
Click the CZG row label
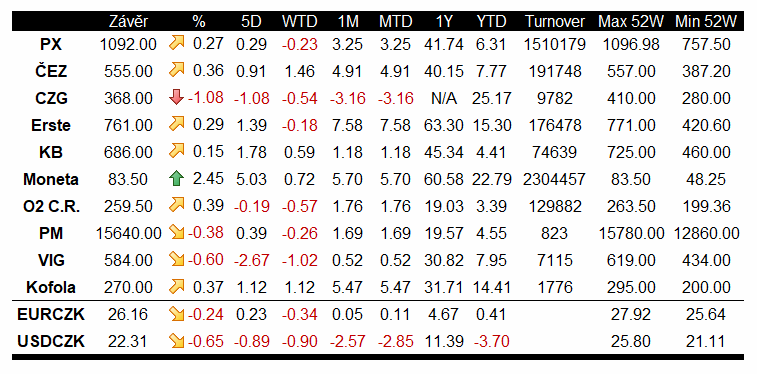click(x=51, y=99)
